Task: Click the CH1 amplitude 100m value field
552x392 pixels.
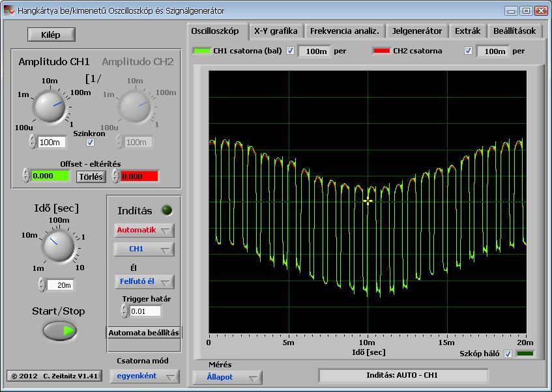Action: (51, 142)
